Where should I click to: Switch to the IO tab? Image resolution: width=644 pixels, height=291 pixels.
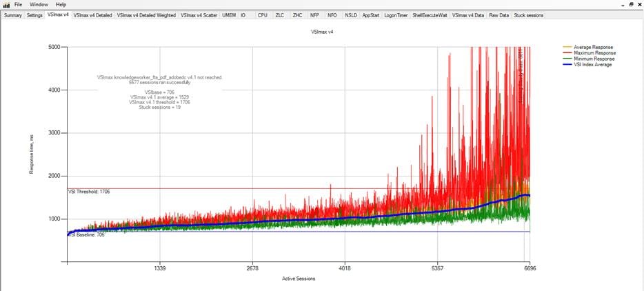pos(243,15)
